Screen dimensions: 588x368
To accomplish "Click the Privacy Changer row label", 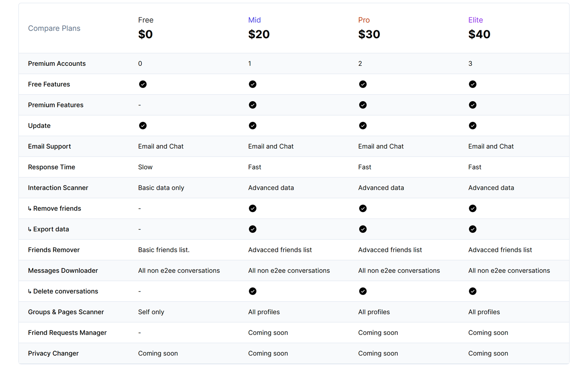I will click(x=53, y=353).
